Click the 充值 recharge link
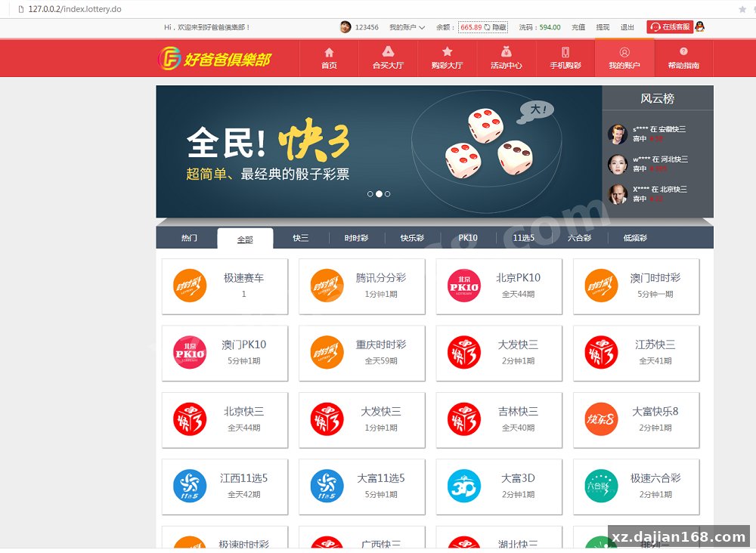756x553 pixels. [578, 27]
